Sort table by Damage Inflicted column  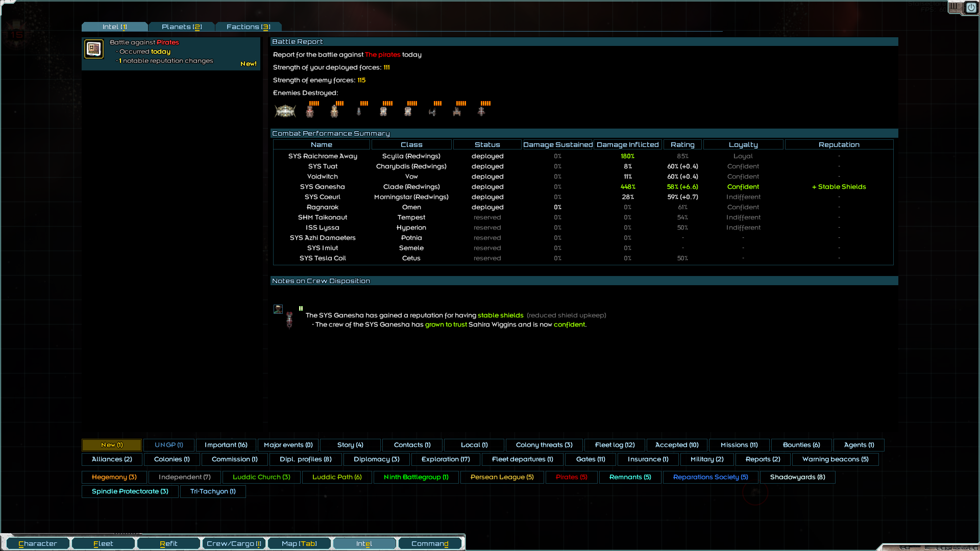627,145
